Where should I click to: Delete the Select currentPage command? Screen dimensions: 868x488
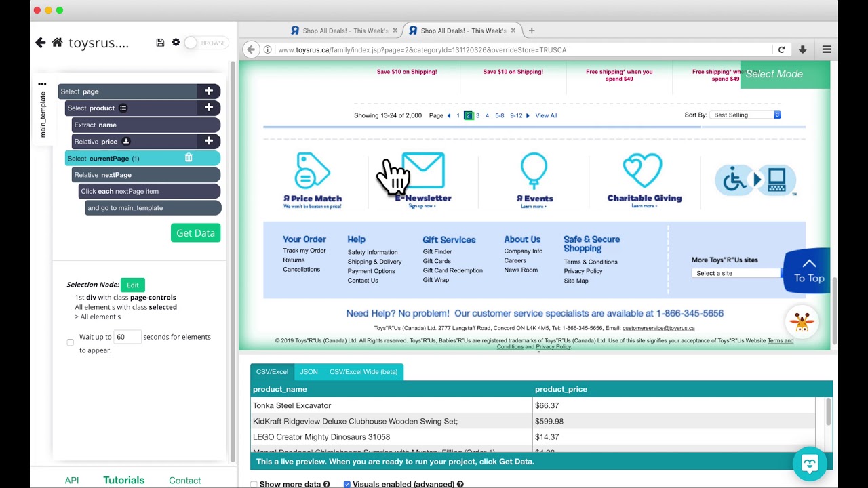click(189, 158)
